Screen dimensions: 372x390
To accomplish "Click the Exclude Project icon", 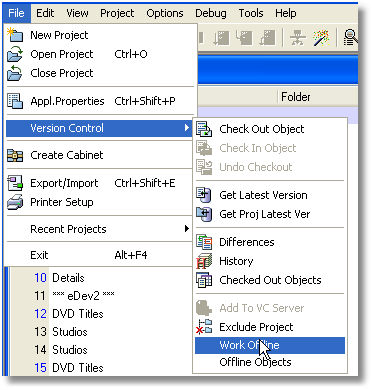I will coord(204,327).
